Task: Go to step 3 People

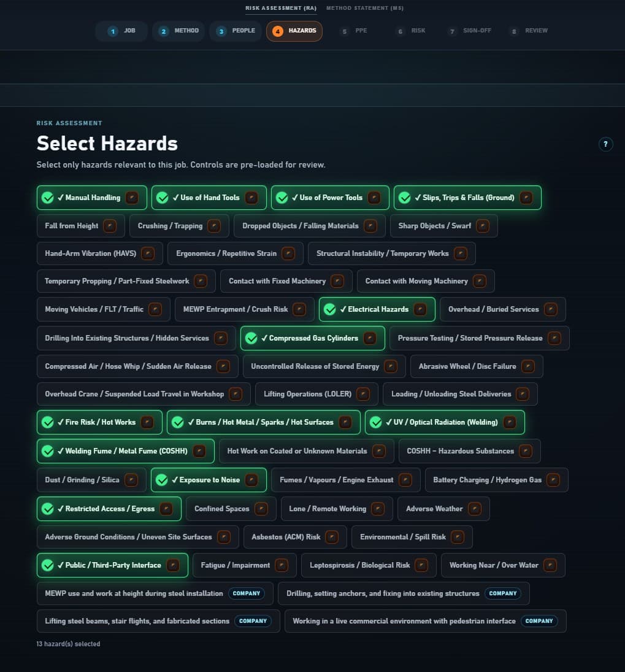Action: pos(236,31)
